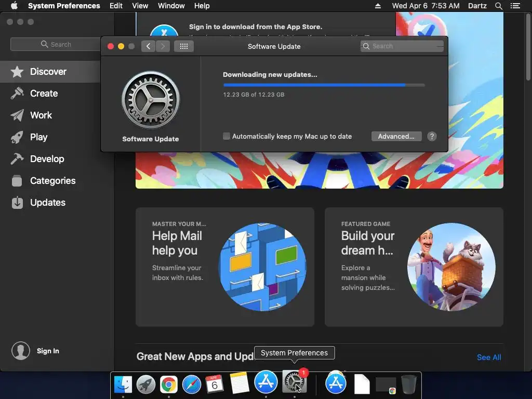532x399 pixels.
Task: Click the App Store window vertical scrollbar
Action: (528, 46)
